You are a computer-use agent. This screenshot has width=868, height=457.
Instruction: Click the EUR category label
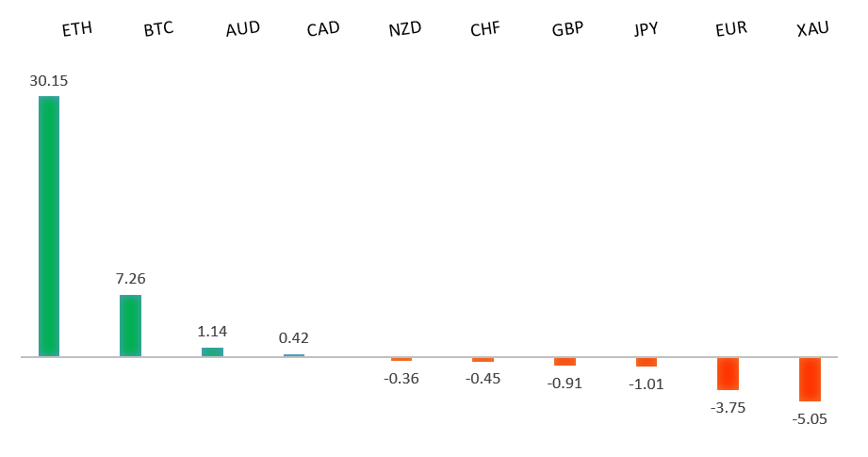click(x=731, y=27)
